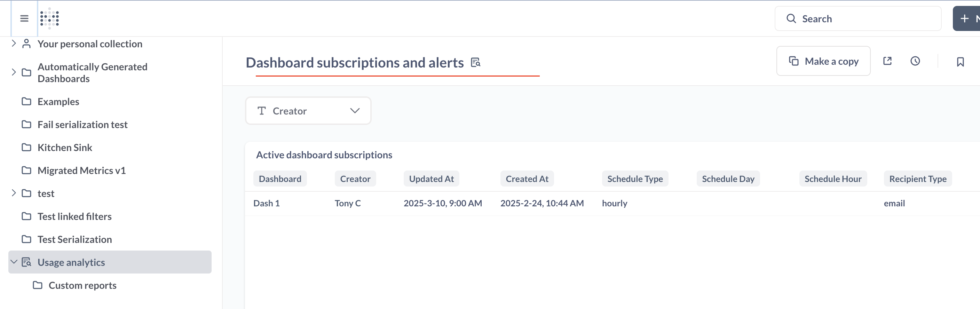Open the dashboard history clock icon
Image resolution: width=980 pixels, height=309 pixels.
[915, 61]
